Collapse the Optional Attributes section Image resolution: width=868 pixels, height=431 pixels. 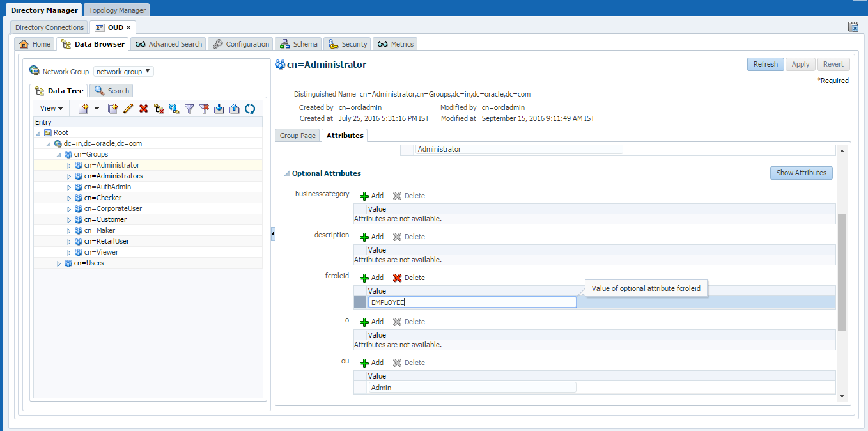(286, 174)
